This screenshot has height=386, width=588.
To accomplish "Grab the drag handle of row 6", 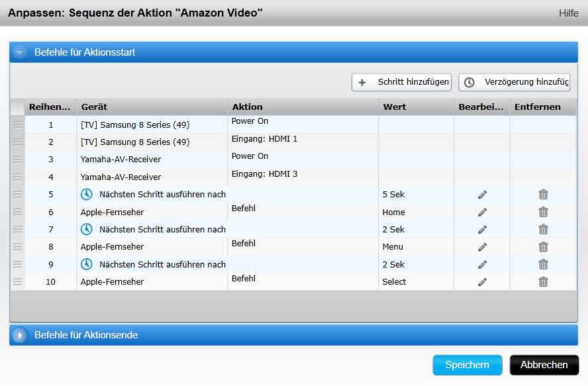I will point(18,212).
